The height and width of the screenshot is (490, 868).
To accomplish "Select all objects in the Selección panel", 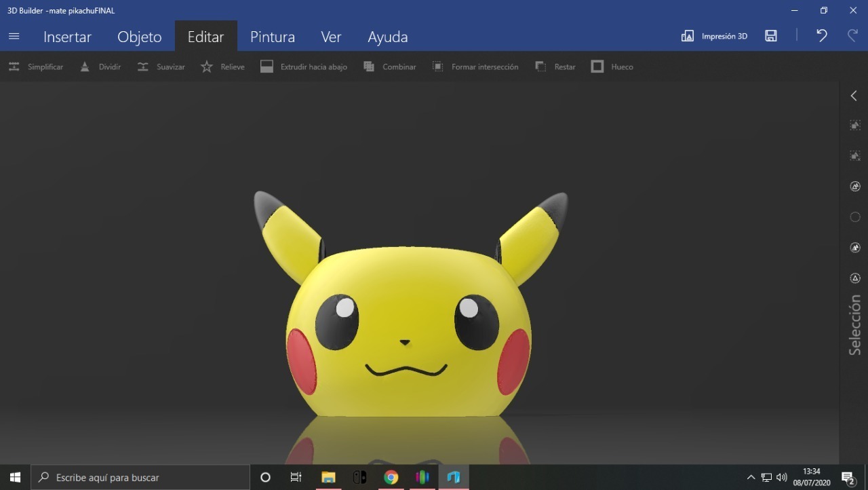I will 854,125.
